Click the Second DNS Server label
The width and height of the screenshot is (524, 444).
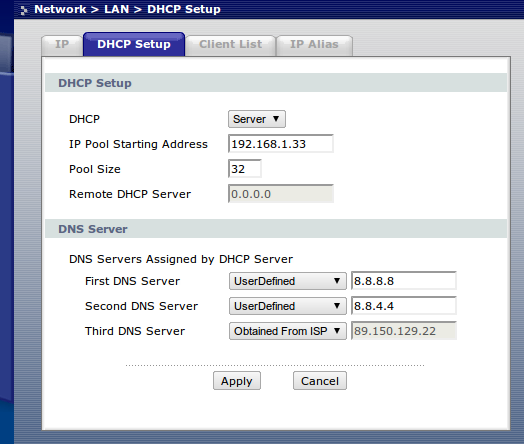pyautogui.click(x=142, y=306)
